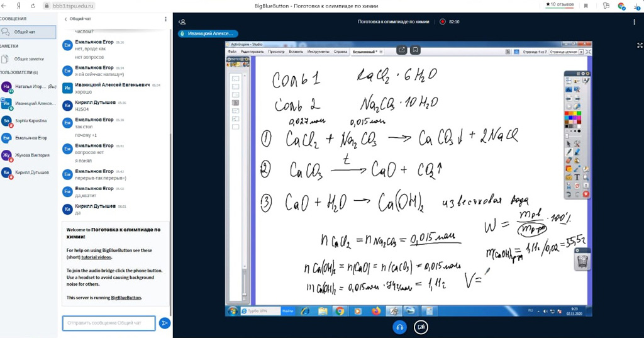Open the Вставить menu in ActivInspire

coord(297,51)
